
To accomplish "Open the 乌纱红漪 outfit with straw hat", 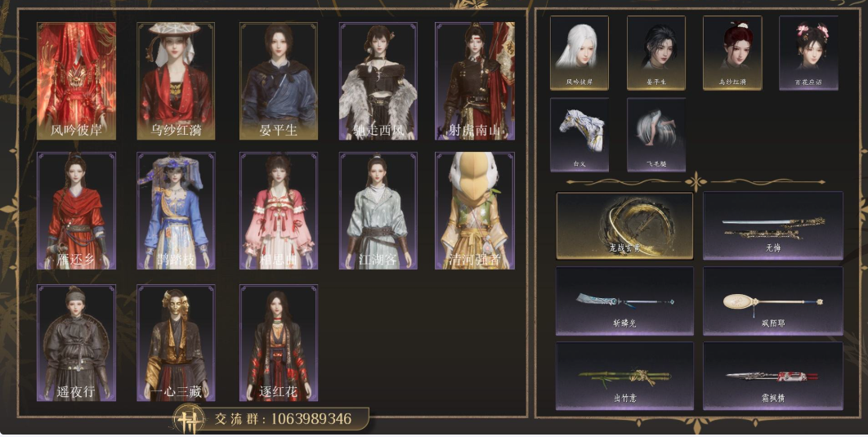I will pos(176,81).
